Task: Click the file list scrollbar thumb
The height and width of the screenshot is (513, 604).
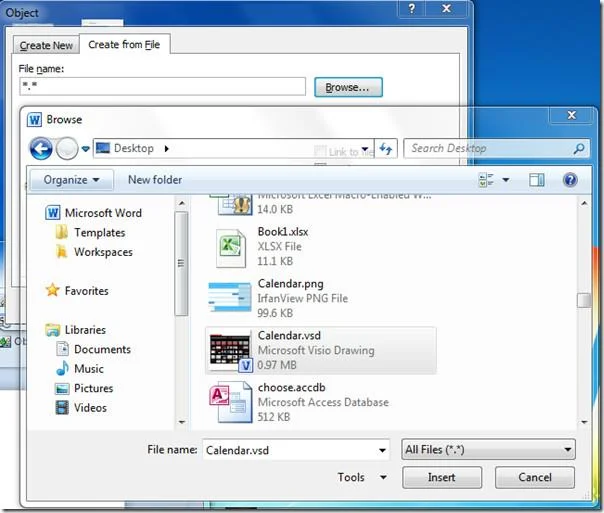Action: (584, 300)
